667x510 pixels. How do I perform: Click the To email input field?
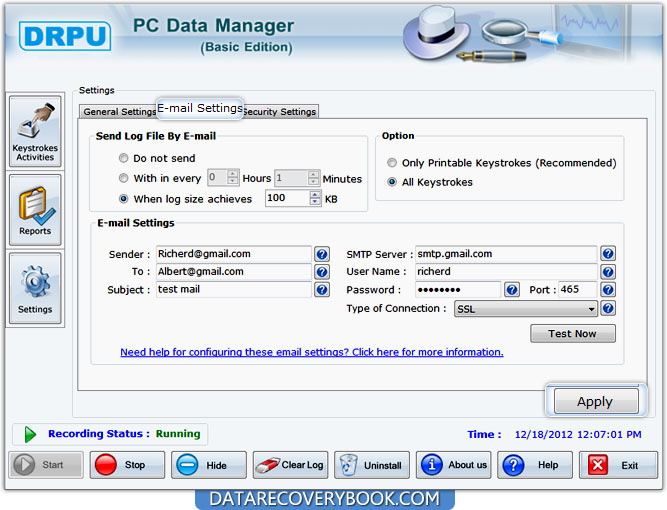point(234,272)
